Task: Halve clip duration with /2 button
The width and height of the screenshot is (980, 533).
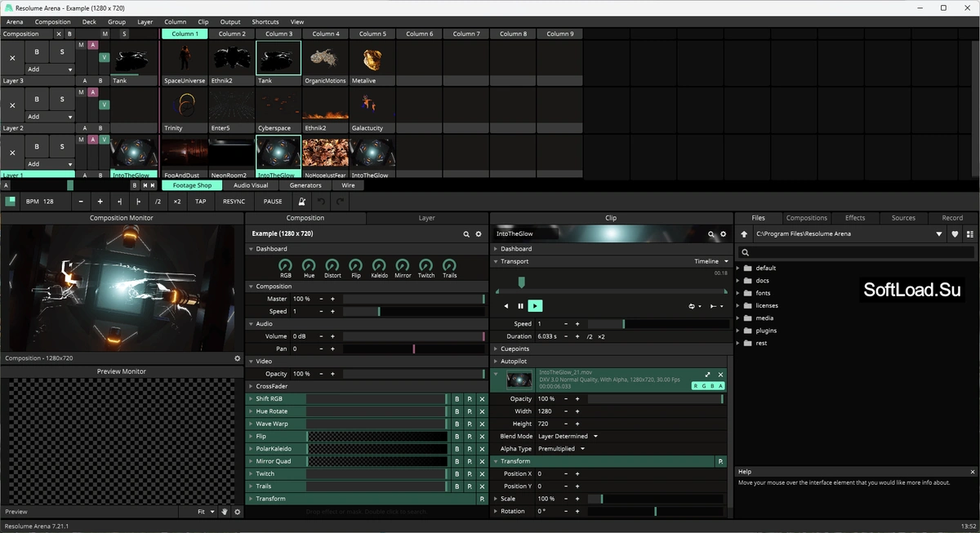Action: point(590,336)
